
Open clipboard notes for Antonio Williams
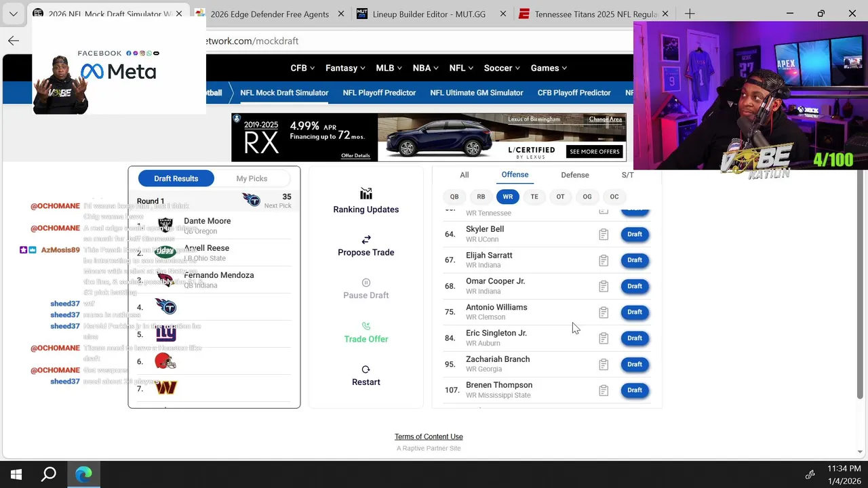(x=604, y=312)
